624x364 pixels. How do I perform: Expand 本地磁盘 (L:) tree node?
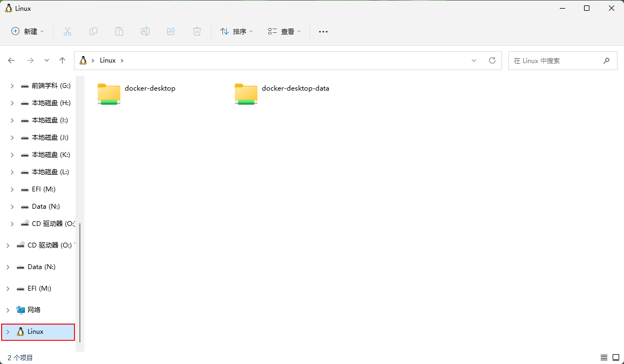point(12,172)
